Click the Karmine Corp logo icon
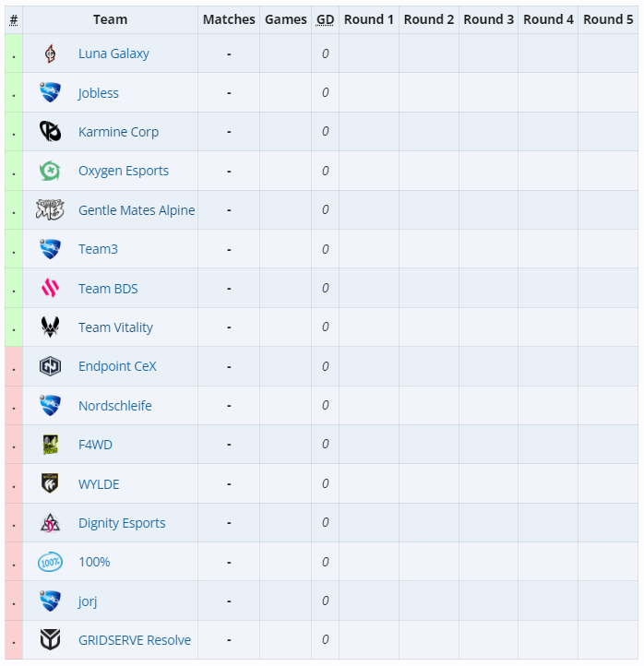 [x=50, y=132]
